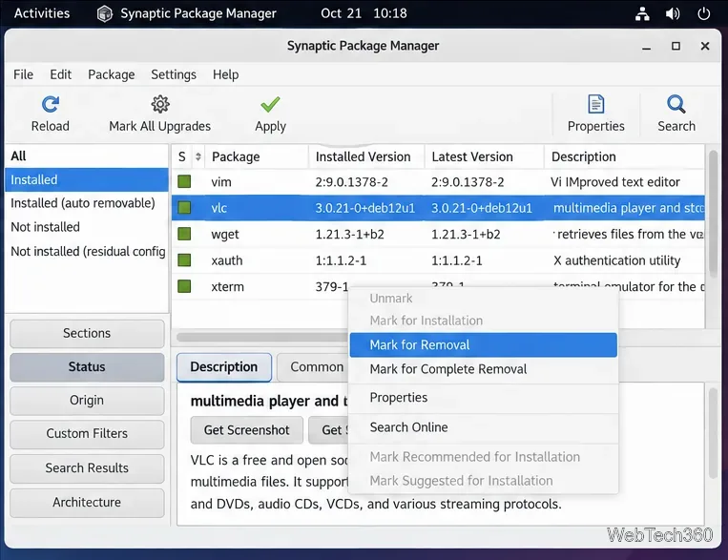The image size is (728, 560).
Task: Toggle status box for vlc package
Action: pyautogui.click(x=184, y=208)
